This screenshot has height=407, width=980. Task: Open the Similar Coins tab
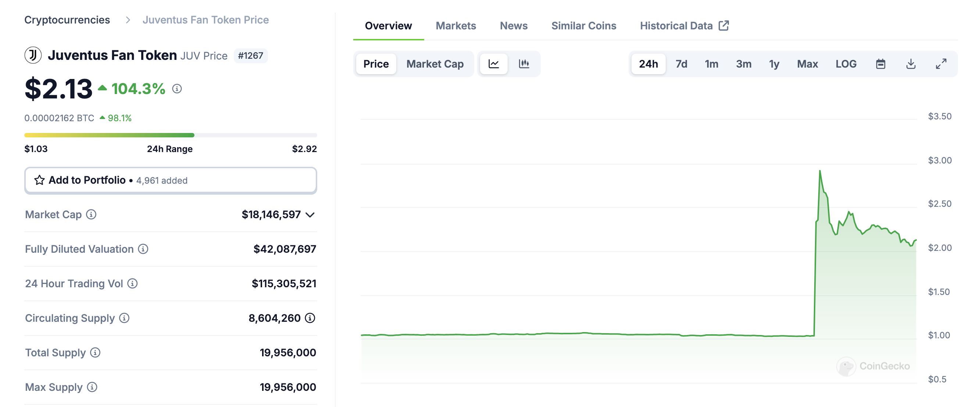(583, 26)
